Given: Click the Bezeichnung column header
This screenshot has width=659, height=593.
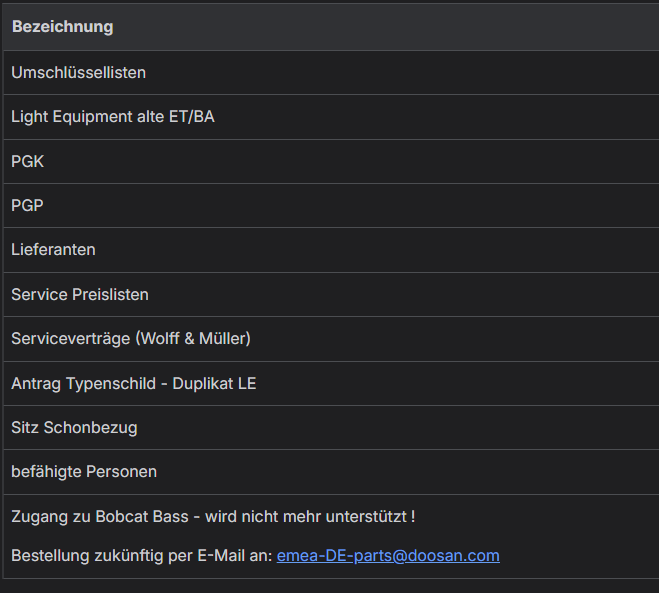Looking at the screenshot, I should (62, 27).
